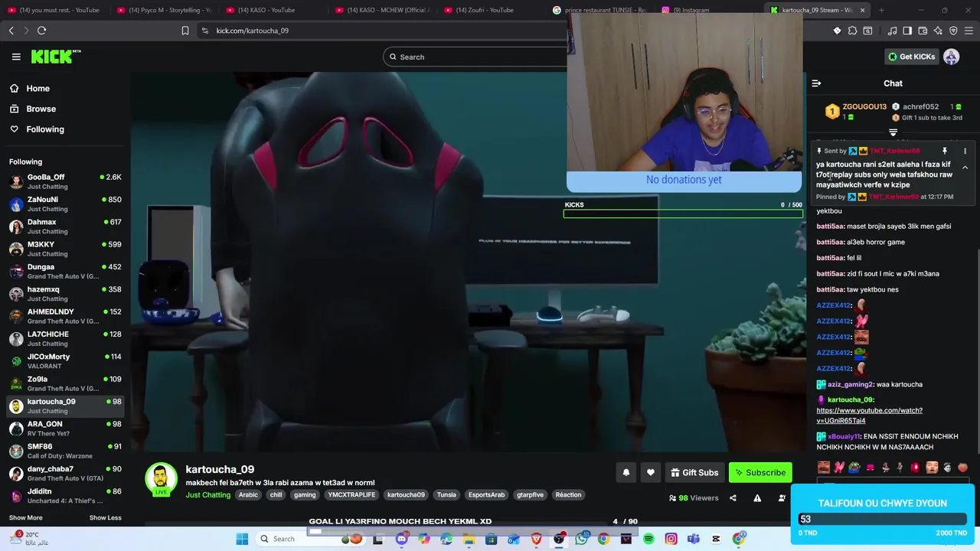The image size is (980, 551).
Task: Click the Subscribe button
Action: (760, 473)
